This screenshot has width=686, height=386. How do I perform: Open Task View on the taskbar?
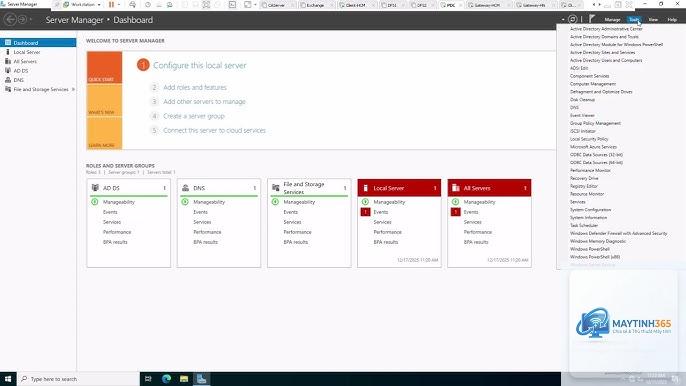[148, 379]
